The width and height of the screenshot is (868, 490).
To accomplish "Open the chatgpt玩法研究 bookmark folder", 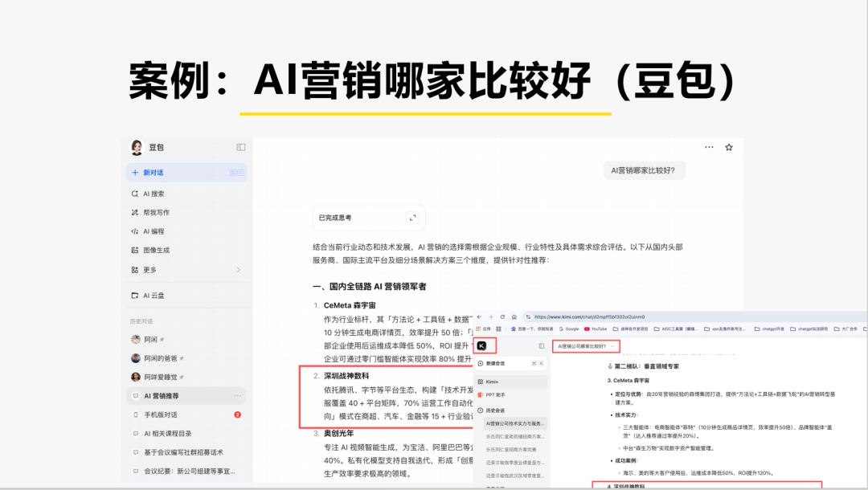I will tap(809, 329).
